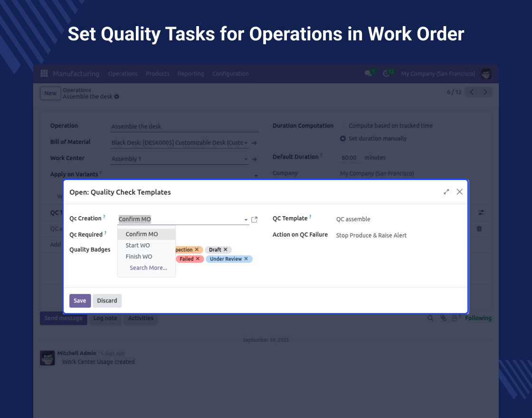This screenshot has height=418, width=532.
Task: Switch to Activities tab in chatter
Action: (141, 318)
